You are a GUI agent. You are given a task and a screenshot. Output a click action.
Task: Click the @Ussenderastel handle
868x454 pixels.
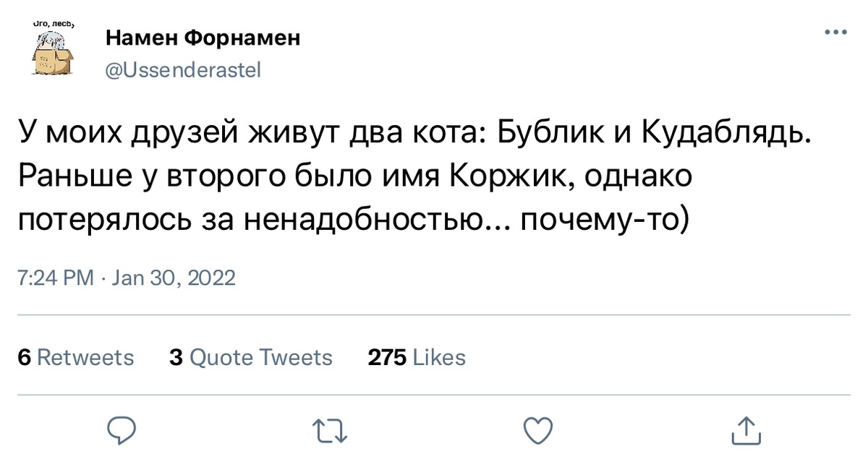tap(183, 70)
